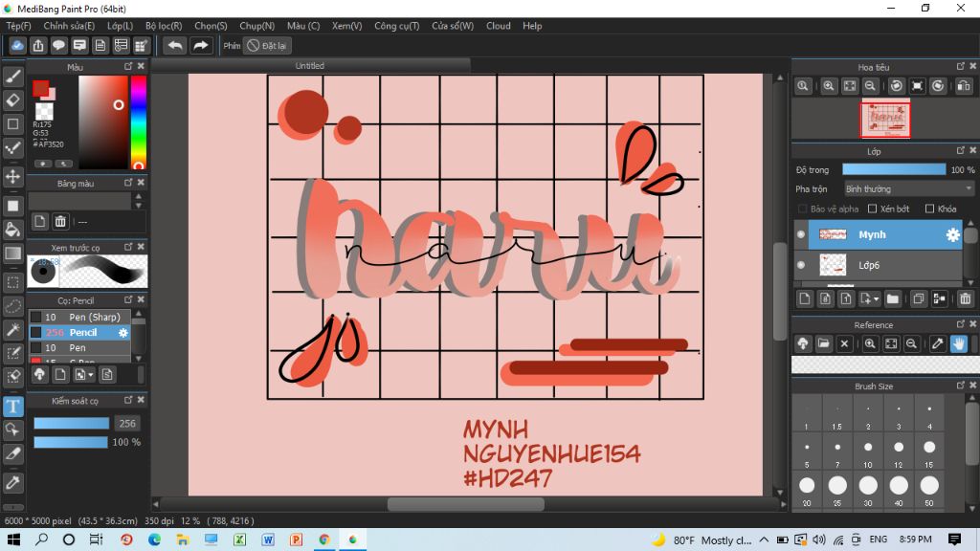Select the Pen (Sharp) brush
980x551 pixels.
[80, 318]
